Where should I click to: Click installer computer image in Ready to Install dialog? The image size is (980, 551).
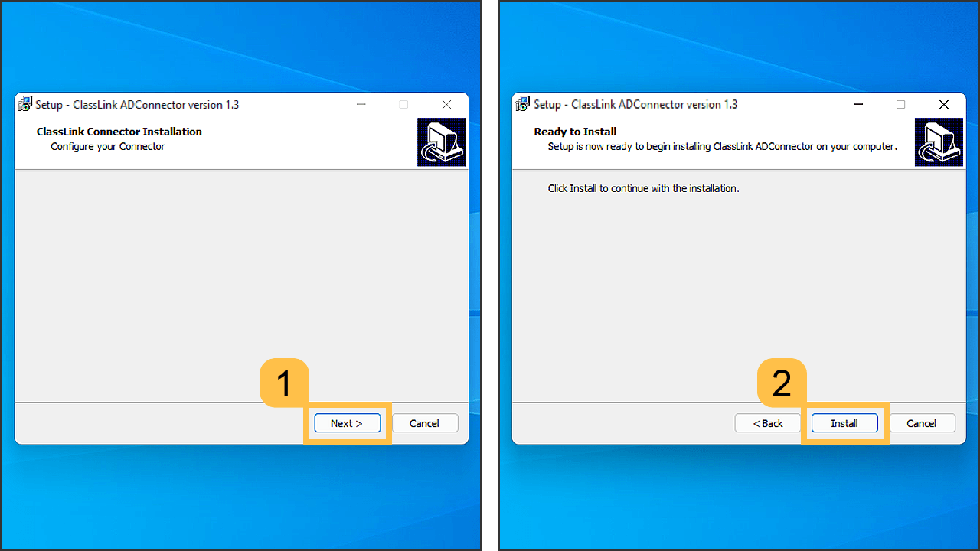point(939,142)
